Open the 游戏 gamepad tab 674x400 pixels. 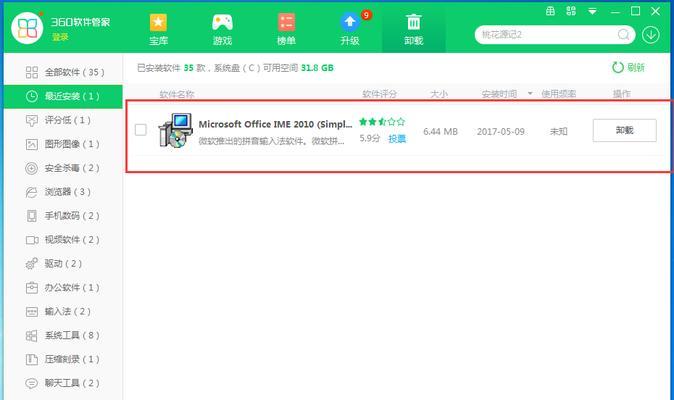222,29
